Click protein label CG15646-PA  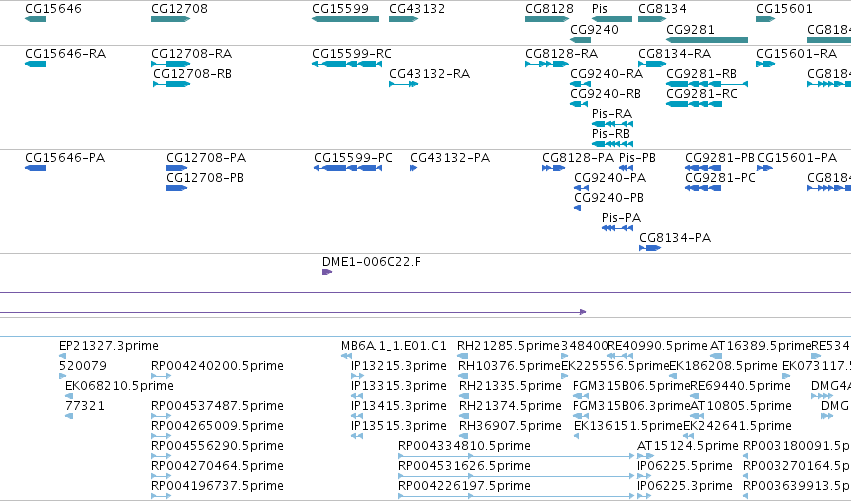click(65, 158)
